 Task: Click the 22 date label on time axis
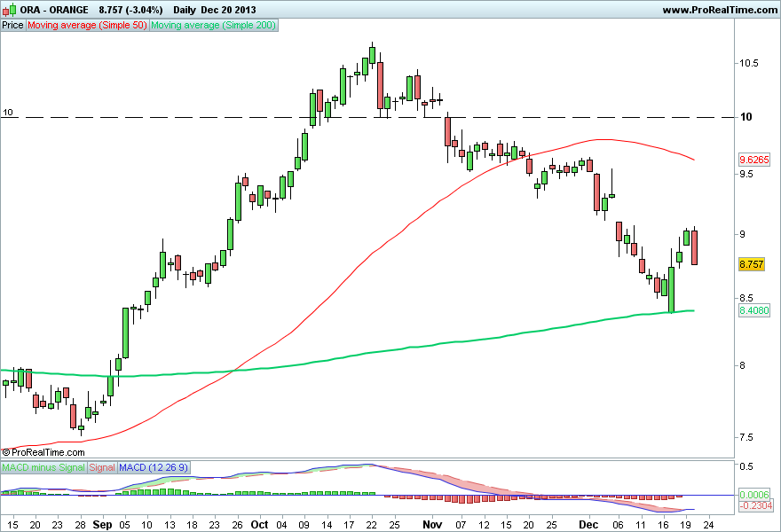point(371,525)
